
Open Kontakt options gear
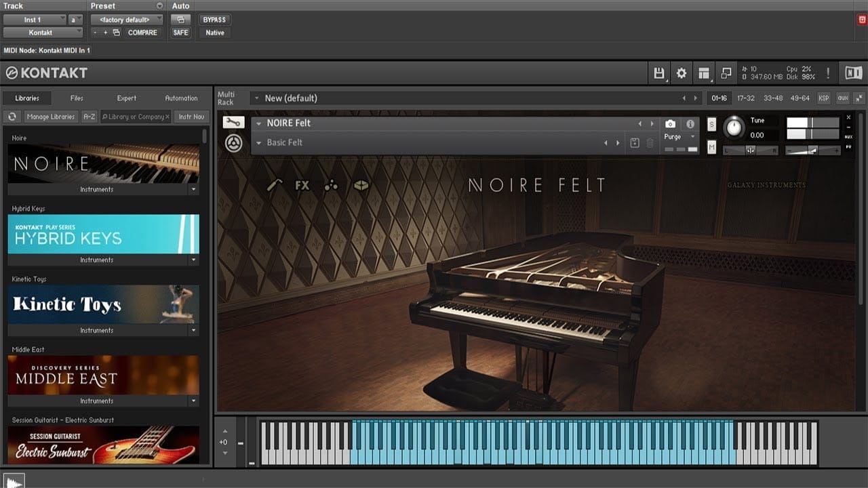(682, 73)
